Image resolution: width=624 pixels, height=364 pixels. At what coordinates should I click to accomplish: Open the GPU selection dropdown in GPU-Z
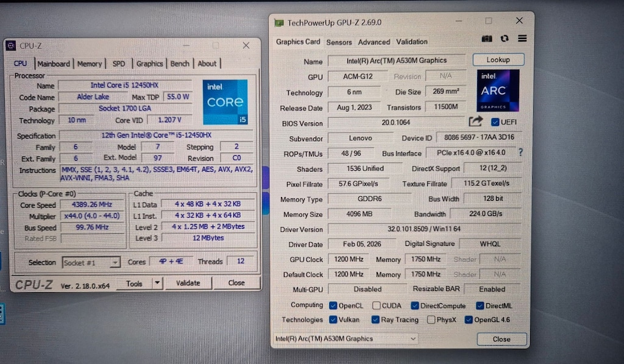coord(346,338)
